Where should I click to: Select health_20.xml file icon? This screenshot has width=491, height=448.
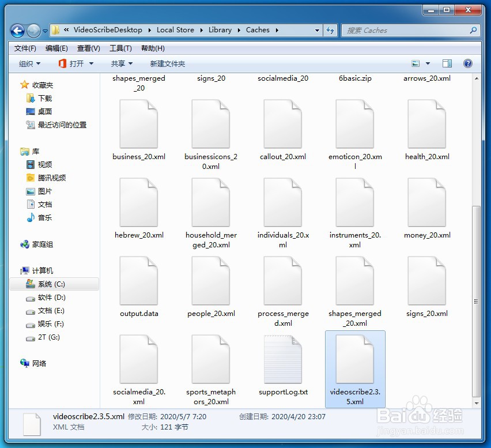click(427, 124)
